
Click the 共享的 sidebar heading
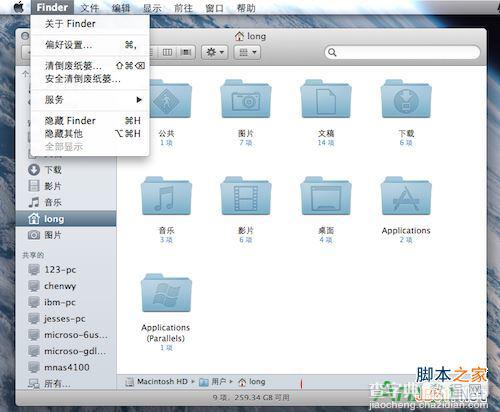point(33,255)
